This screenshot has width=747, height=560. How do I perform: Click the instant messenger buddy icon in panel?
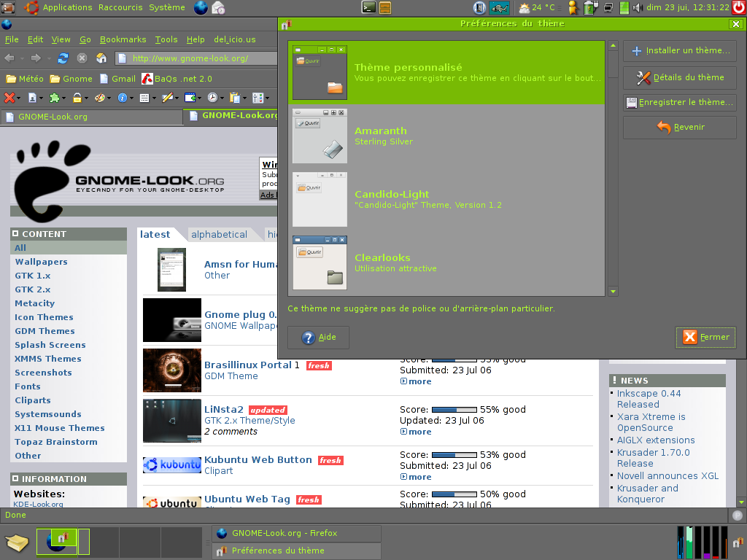pyautogui.click(x=573, y=7)
